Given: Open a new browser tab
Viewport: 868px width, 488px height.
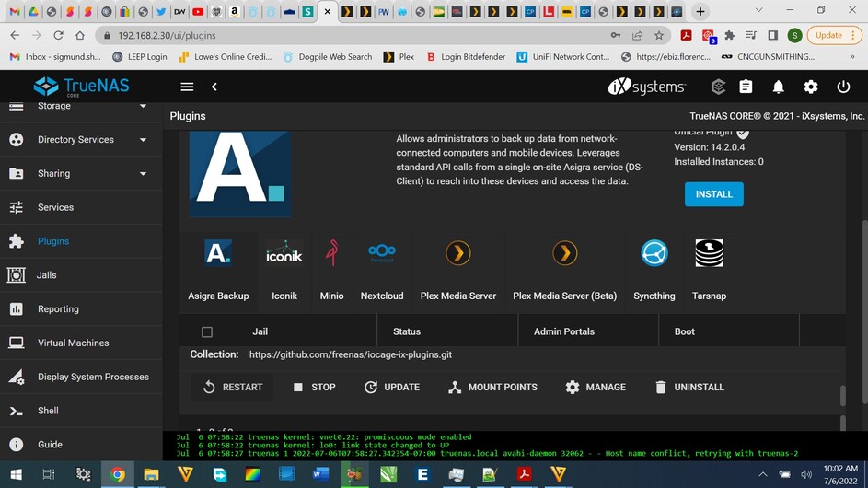Looking at the screenshot, I should click(700, 12).
